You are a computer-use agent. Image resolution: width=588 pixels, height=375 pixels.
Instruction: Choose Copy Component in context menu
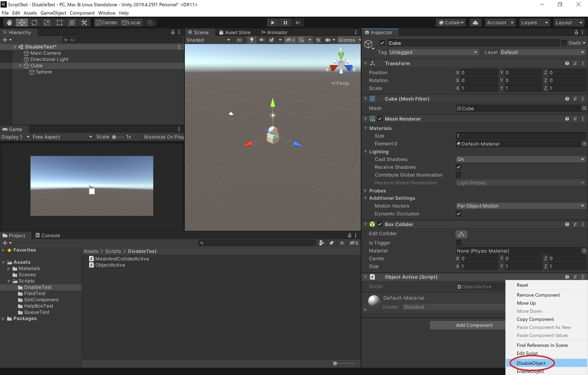pos(535,319)
